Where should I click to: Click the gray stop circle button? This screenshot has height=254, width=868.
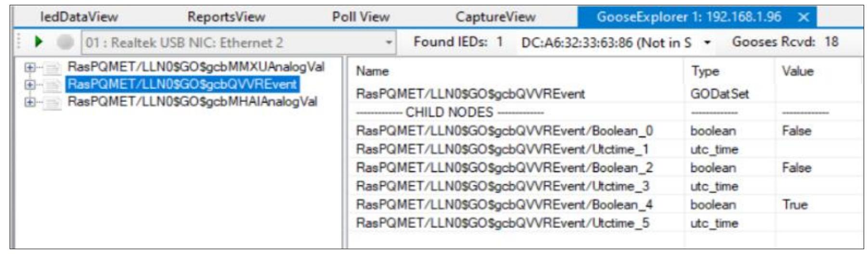65,42
